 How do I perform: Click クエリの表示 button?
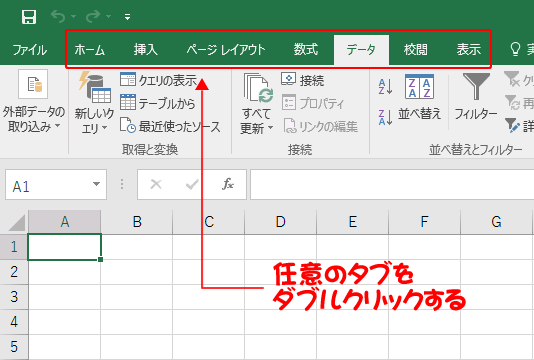[x=159, y=80]
